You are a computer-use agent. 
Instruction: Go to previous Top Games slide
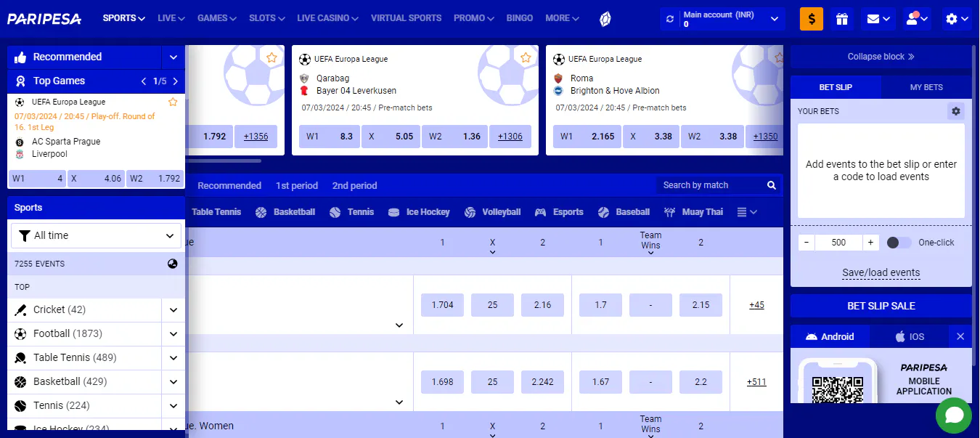(x=144, y=81)
